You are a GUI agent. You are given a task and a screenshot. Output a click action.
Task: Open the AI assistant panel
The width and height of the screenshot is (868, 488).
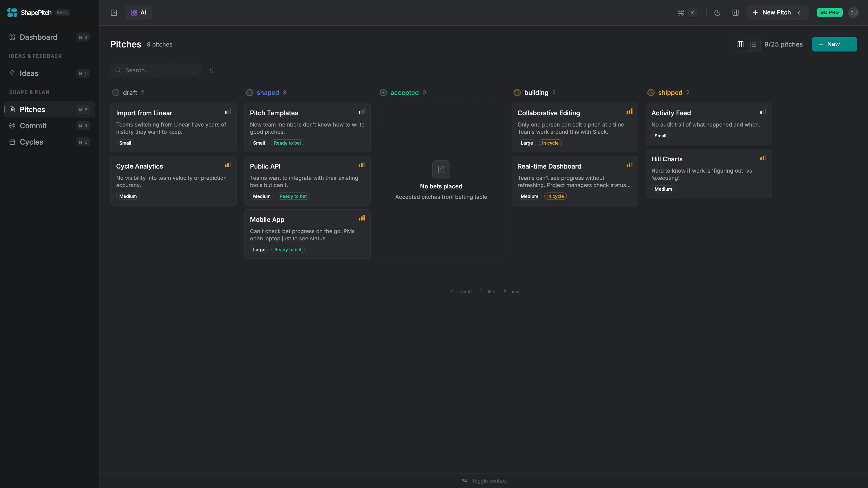point(138,12)
